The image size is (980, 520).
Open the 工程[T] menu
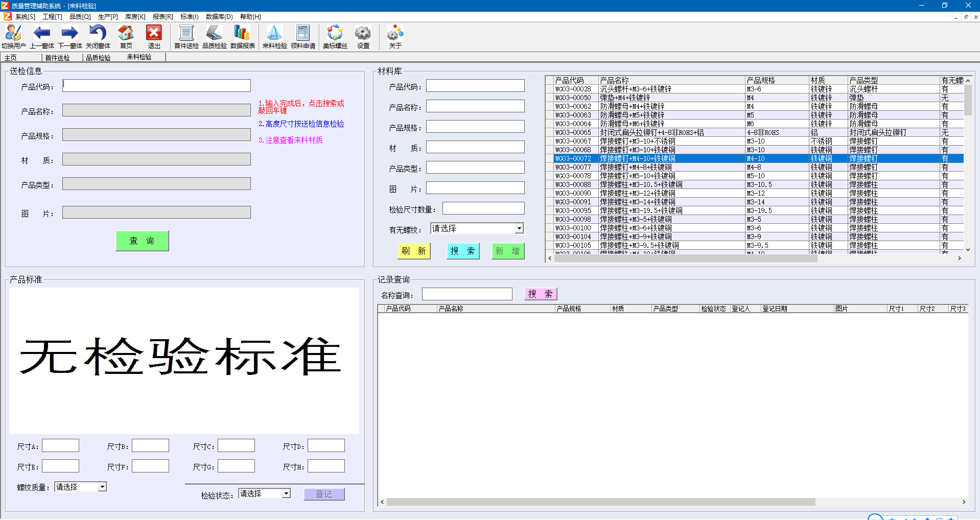coord(52,17)
